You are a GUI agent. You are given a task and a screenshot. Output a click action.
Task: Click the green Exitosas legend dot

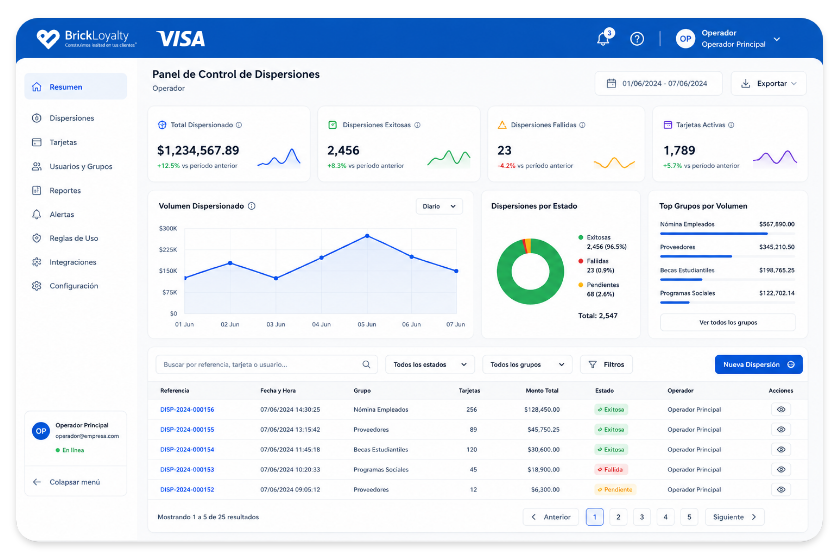click(x=581, y=237)
